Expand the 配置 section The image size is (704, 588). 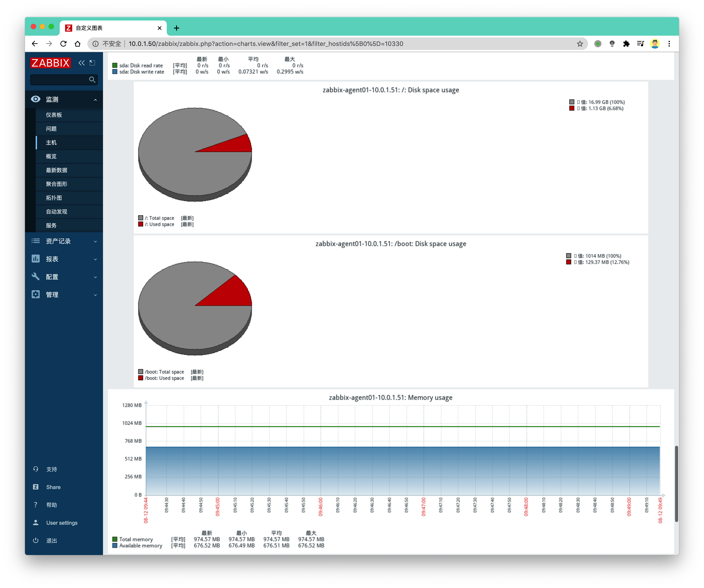tap(95, 277)
